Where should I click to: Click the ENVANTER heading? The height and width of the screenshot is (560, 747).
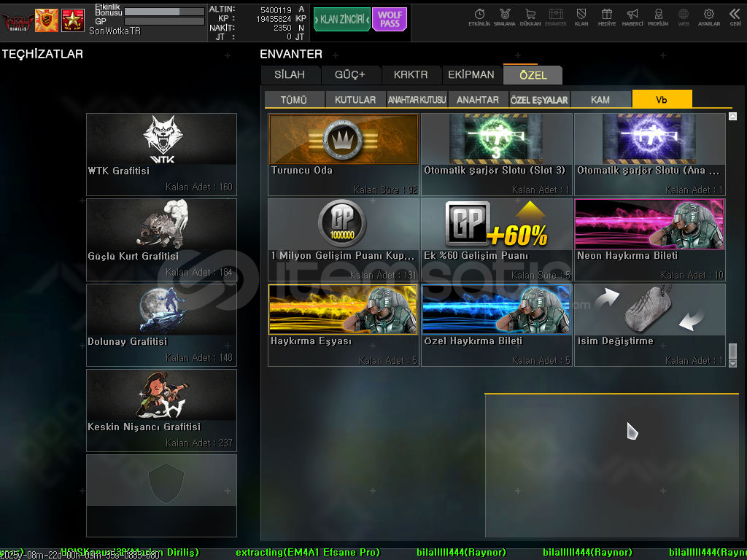pyautogui.click(x=291, y=54)
